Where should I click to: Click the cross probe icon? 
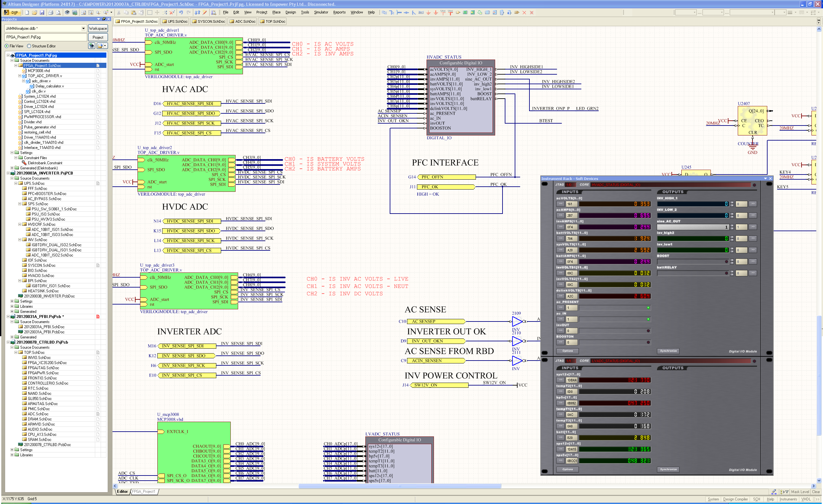tap(205, 12)
